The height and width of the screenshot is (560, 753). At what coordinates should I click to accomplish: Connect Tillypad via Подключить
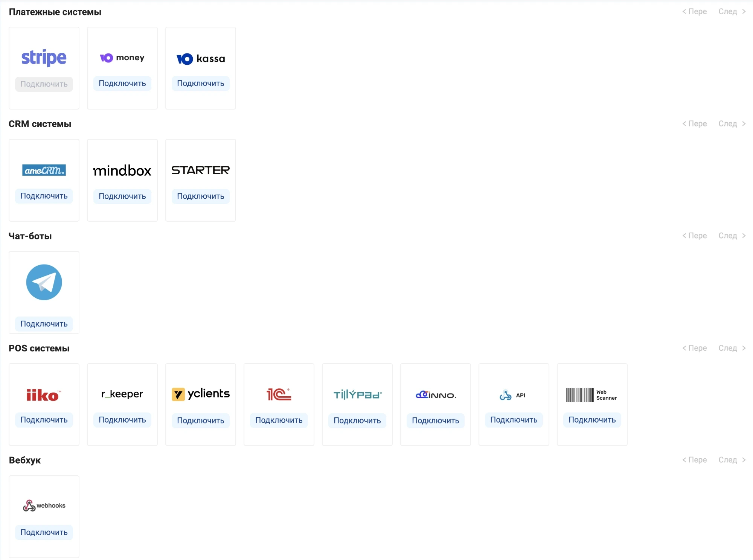point(357,420)
